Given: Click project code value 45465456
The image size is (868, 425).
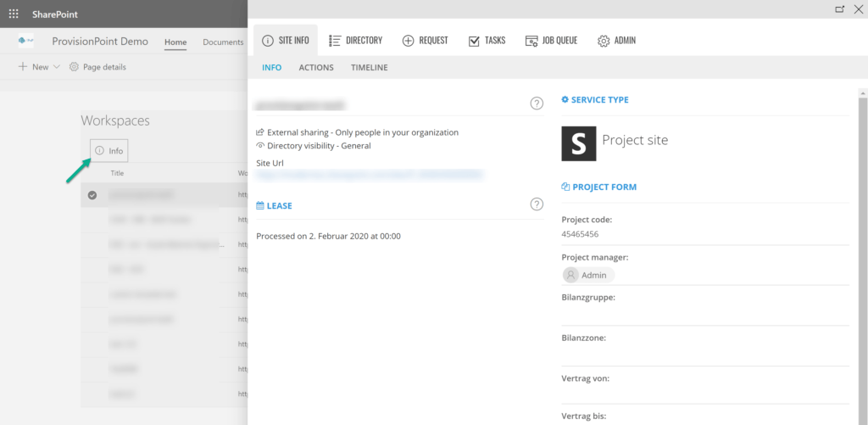Looking at the screenshot, I should [x=580, y=234].
